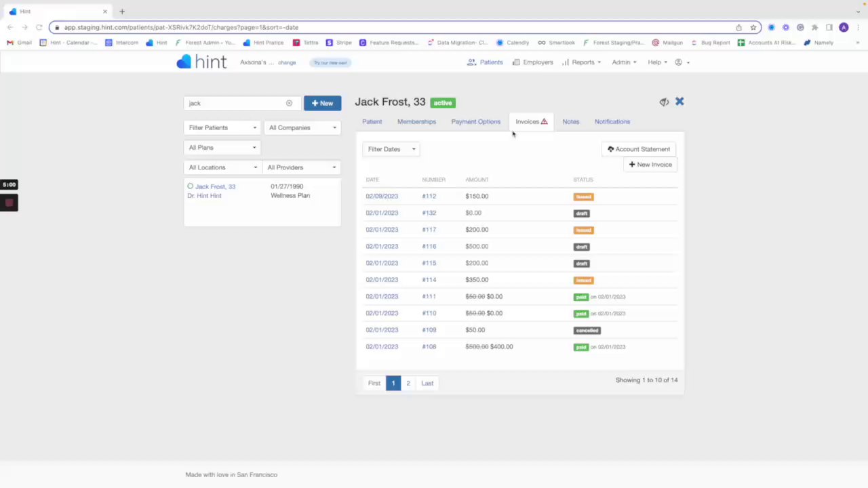Viewport: 868px width, 488px height.
Task: Go to page 2 of invoices
Action: (408, 383)
